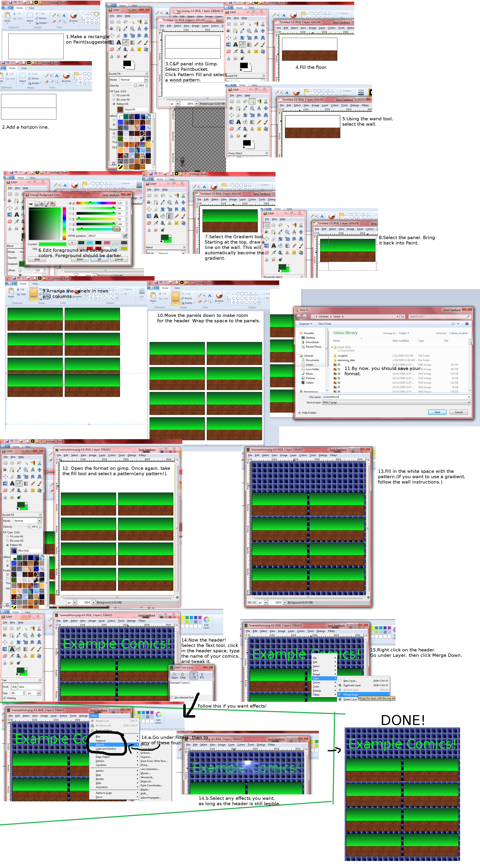Select Pencil tool in Blue Grid toolbox
Image resolution: width=480 pixels, height=868 pixels.
coord(33,484)
